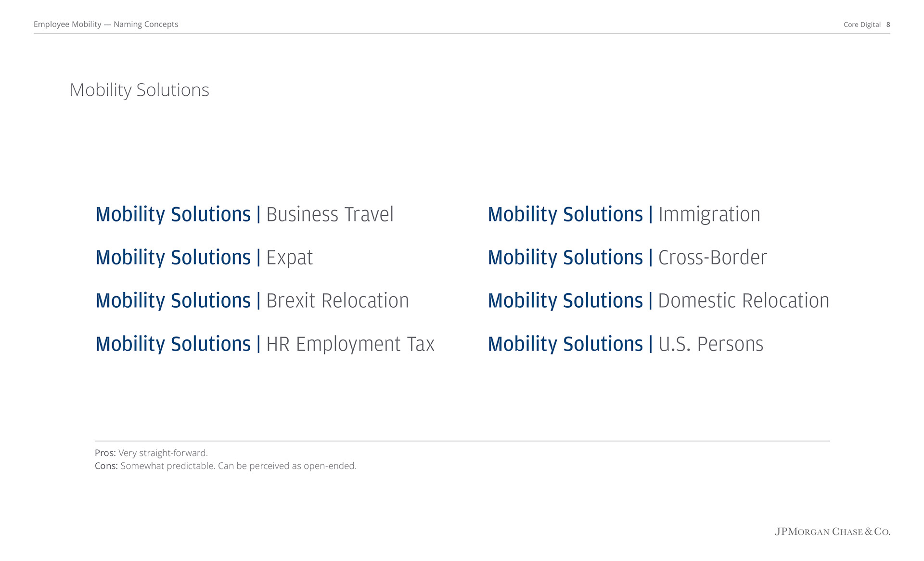The height and width of the screenshot is (561, 924).
Task: Click the HR Employment Tax text
Action: [350, 345]
